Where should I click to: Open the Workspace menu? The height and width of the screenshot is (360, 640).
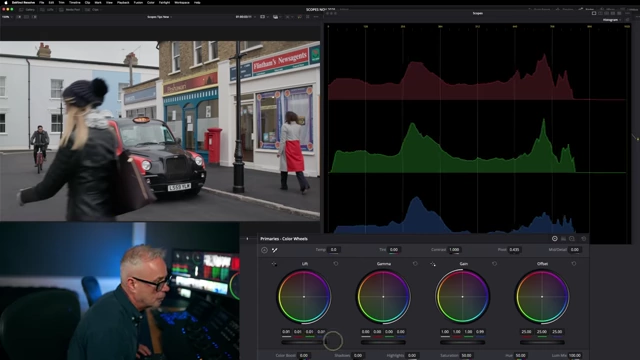(x=182, y=2)
